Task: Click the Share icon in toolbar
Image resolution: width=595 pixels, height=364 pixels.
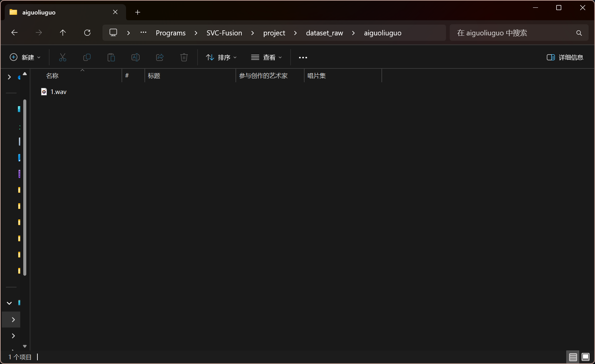Action: (x=160, y=57)
